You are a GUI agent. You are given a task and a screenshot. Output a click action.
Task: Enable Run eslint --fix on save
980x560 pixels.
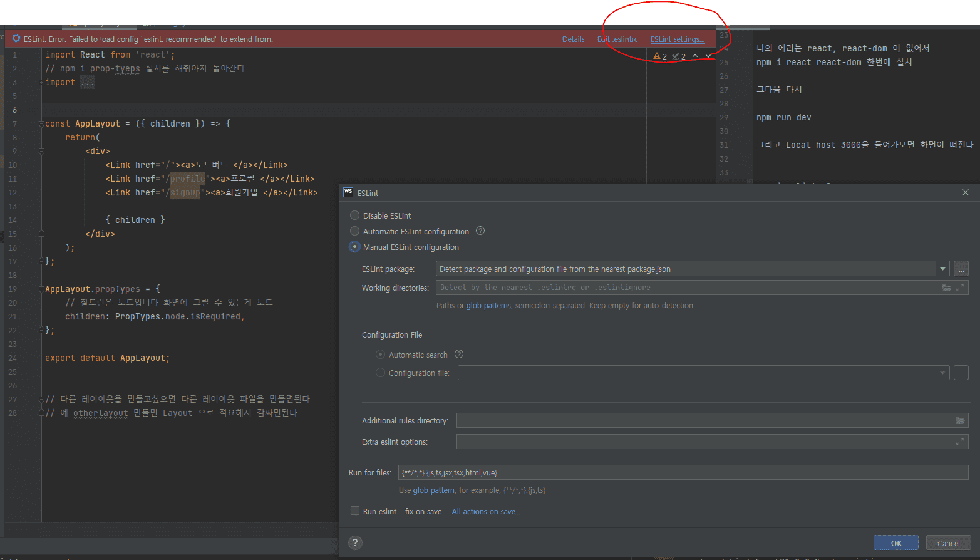355,511
